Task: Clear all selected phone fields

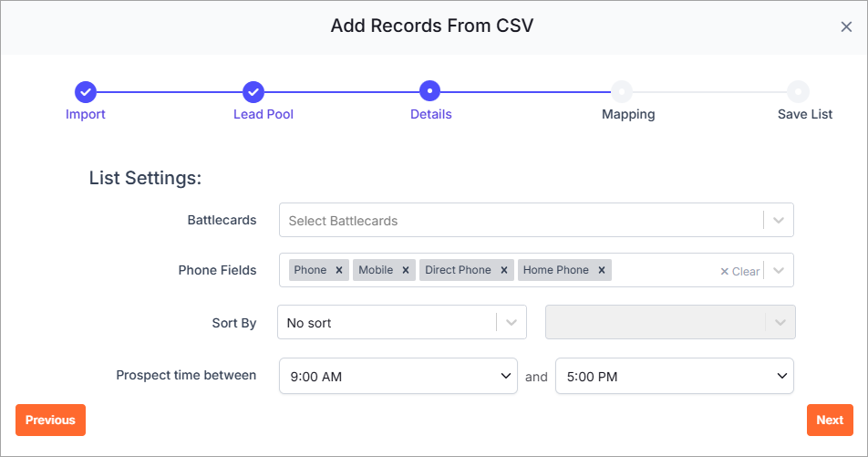Action: point(740,272)
